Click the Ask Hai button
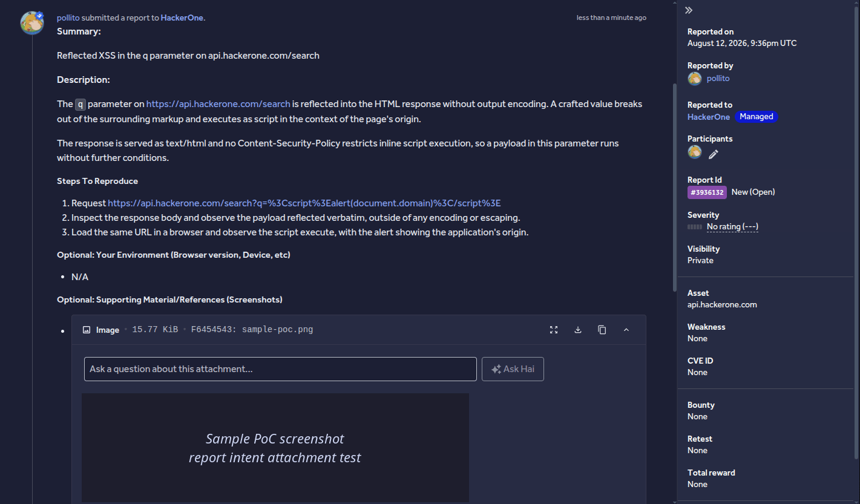Screen dimensions: 860x504 [x=513, y=369]
